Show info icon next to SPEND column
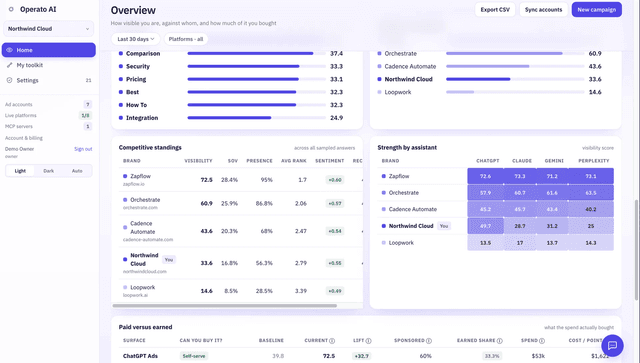The height and width of the screenshot is (363, 640). (542, 341)
